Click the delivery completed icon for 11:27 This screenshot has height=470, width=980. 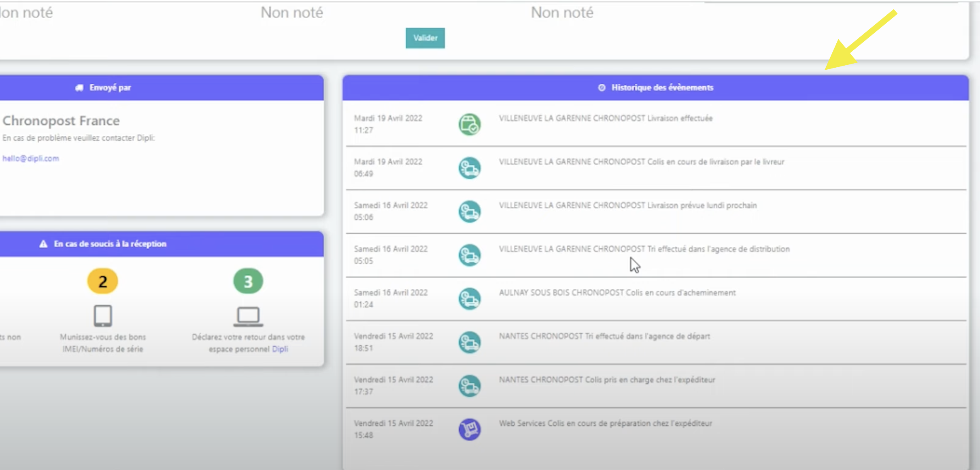click(x=470, y=124)
